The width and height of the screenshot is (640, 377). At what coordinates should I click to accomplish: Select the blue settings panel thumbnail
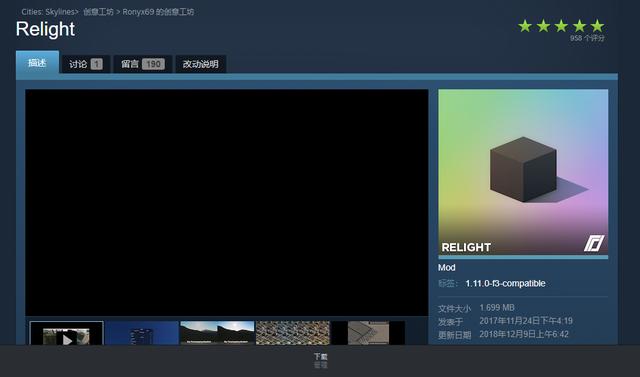pyautogui.click(x=142, y=333)
